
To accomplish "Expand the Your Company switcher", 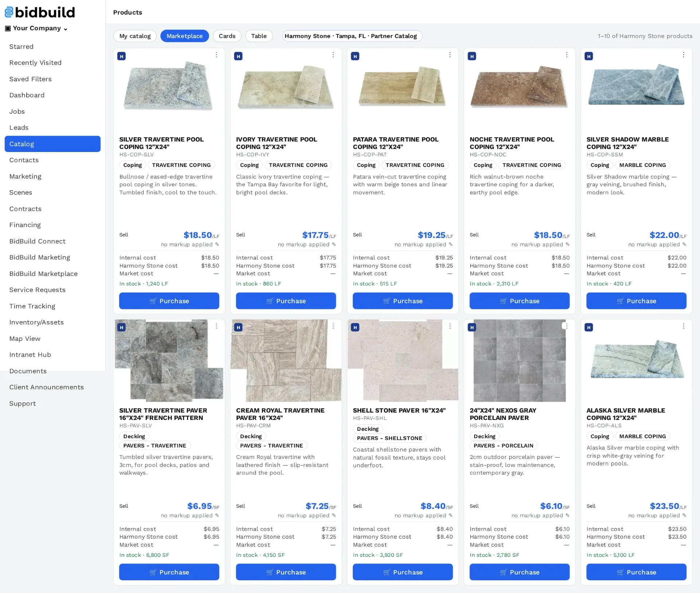I will click(36, 28).
